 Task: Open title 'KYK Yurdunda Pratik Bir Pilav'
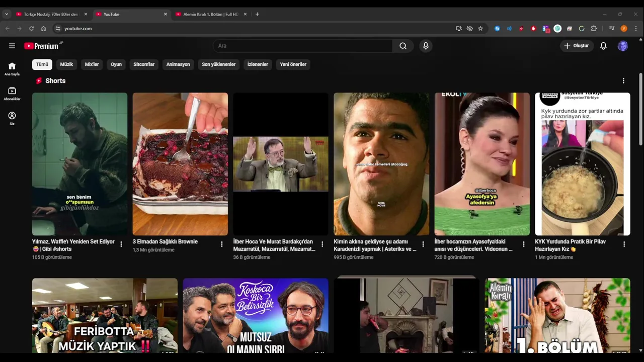[x=571, y=245]
